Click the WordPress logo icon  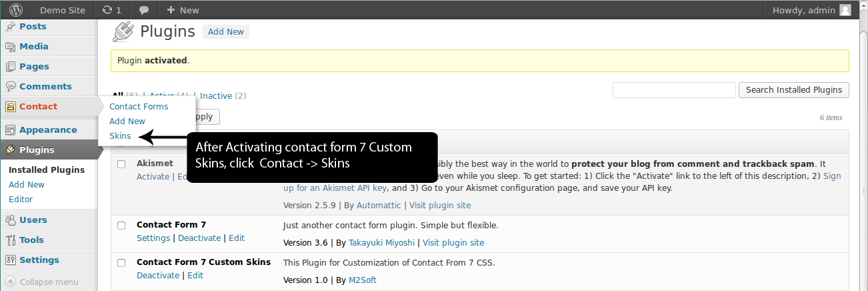point(16,10)
